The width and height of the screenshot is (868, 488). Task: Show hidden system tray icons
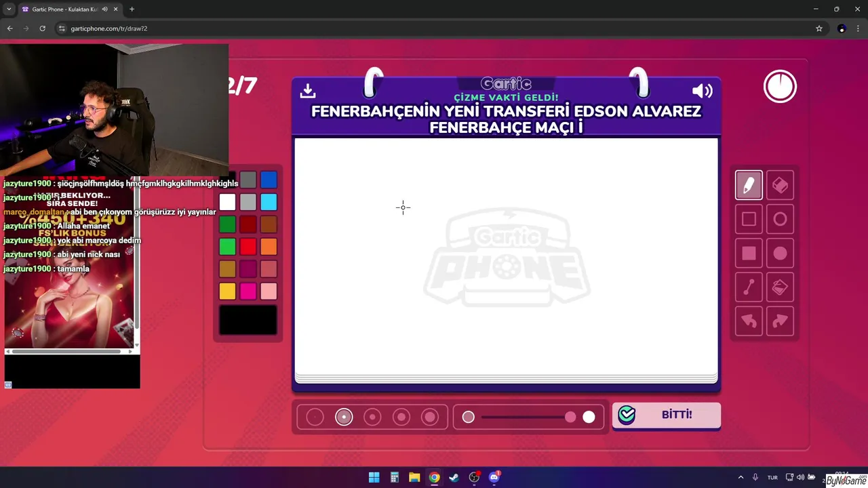[x=741, y=477]
